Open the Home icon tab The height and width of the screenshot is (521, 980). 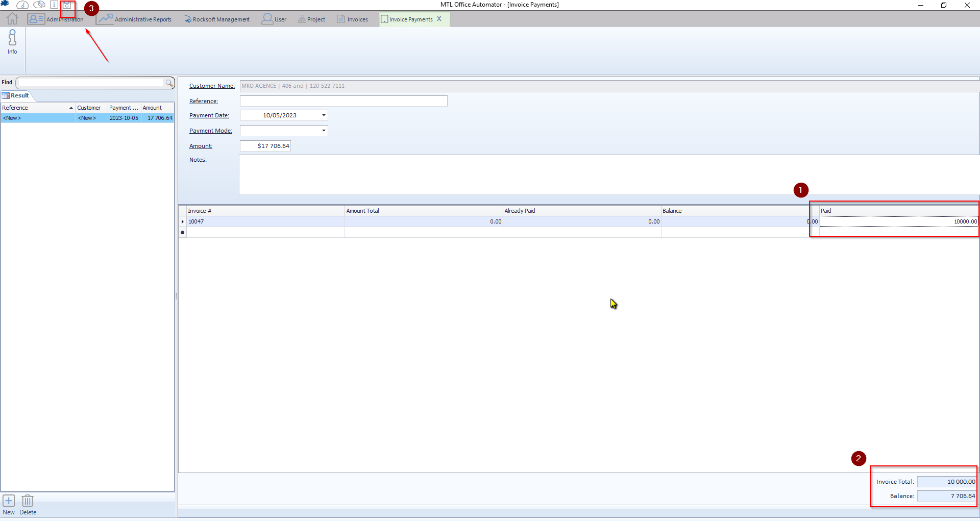[12, 19]
